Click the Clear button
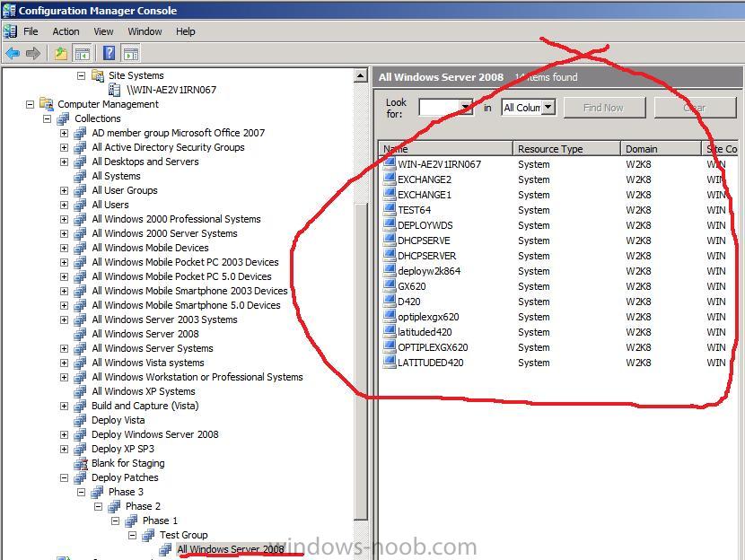Screen dimensions: 745x560 click(x=695, y=108)
